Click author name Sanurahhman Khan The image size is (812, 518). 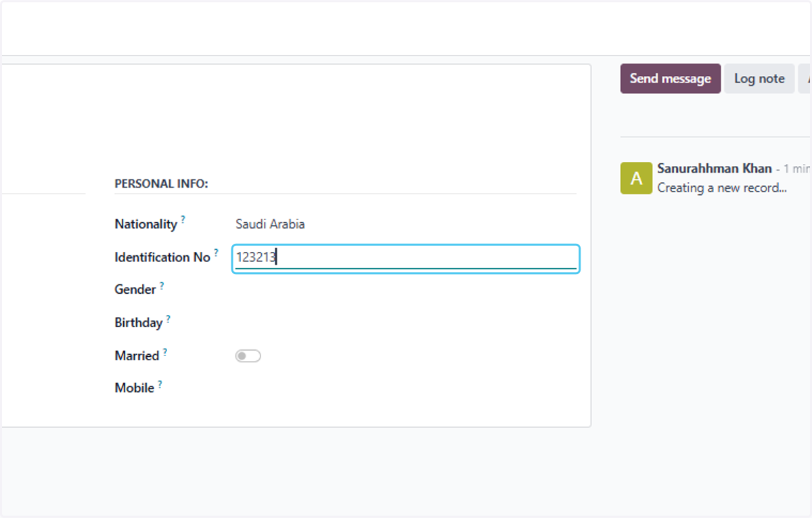tap(715, 169)
